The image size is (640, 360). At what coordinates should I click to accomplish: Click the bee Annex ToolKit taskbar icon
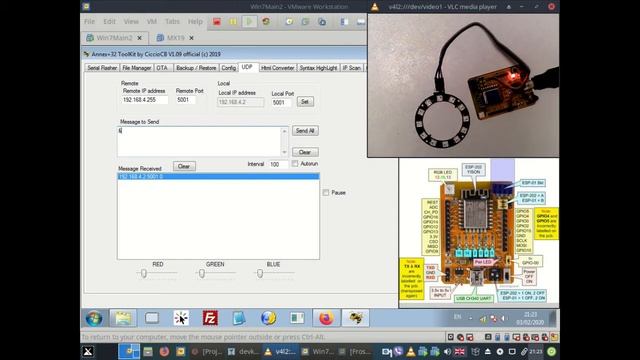pos(356,318)
